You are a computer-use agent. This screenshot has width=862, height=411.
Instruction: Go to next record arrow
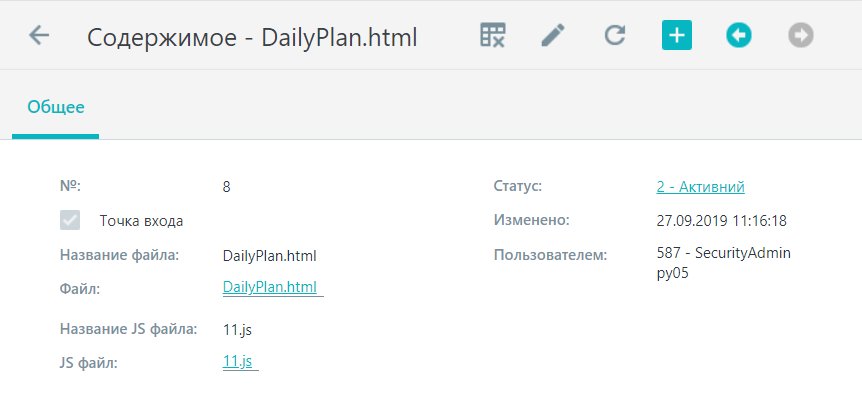[800, 36]
